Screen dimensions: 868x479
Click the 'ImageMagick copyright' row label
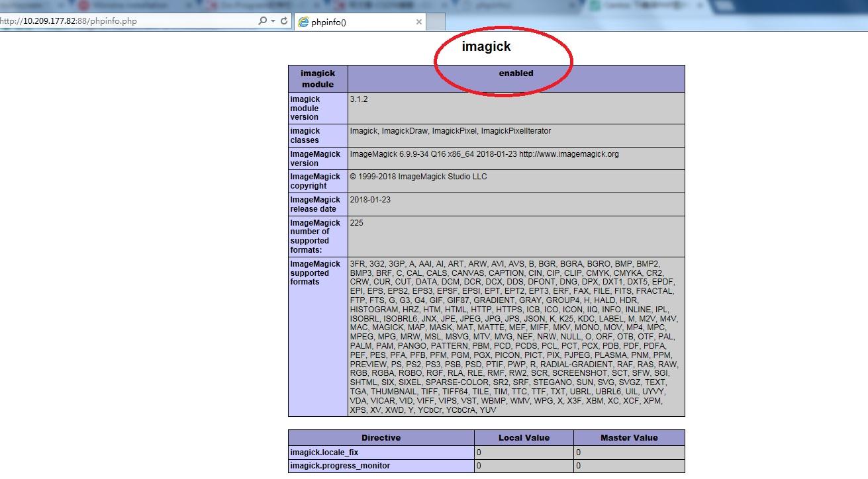point(318,181)
